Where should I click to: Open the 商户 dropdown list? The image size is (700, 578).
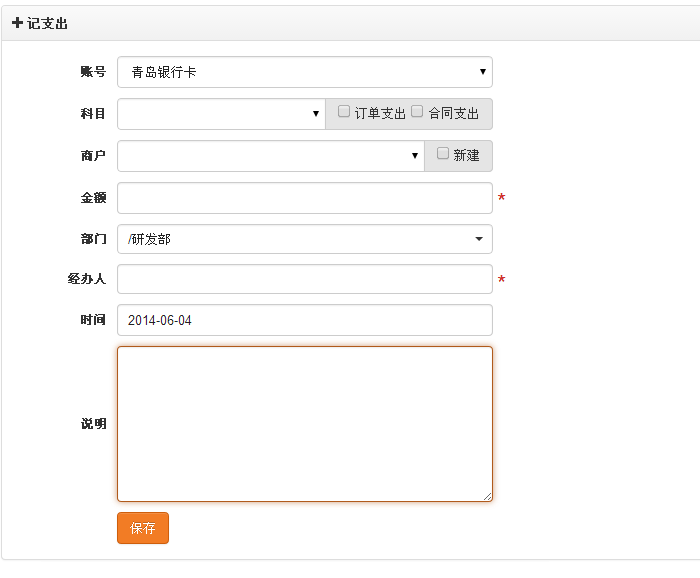[271, 156]
